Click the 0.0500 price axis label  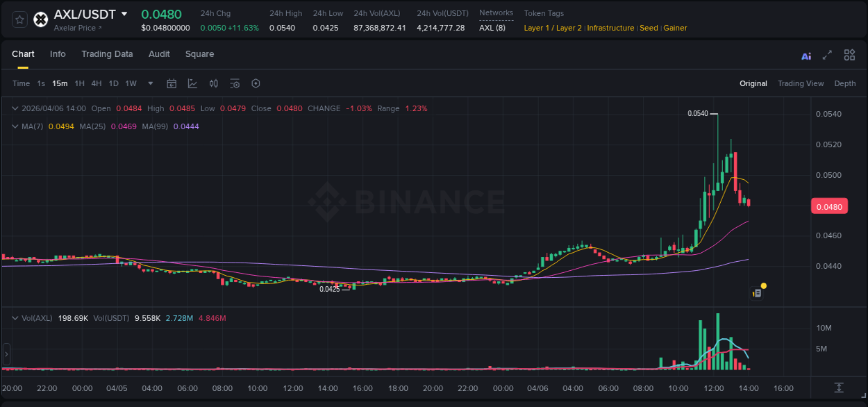[x=828, y=175]
